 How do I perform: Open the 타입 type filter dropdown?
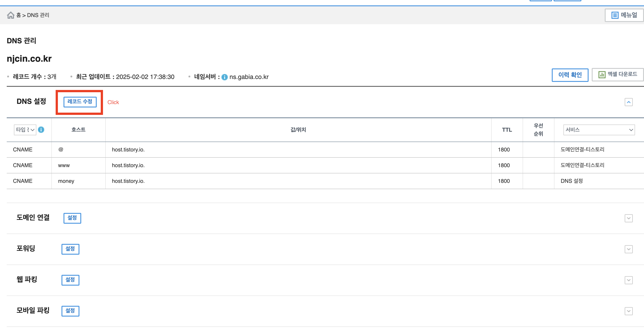coord(25,130)
